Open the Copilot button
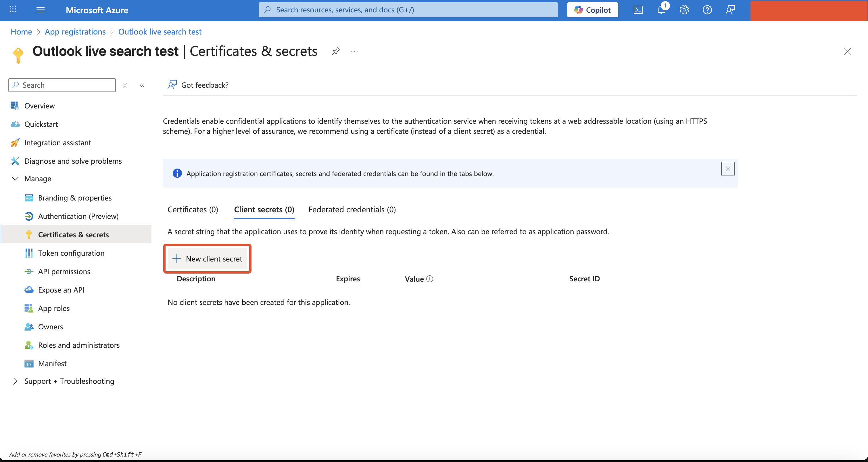The image size is (868, 462). 592,10
